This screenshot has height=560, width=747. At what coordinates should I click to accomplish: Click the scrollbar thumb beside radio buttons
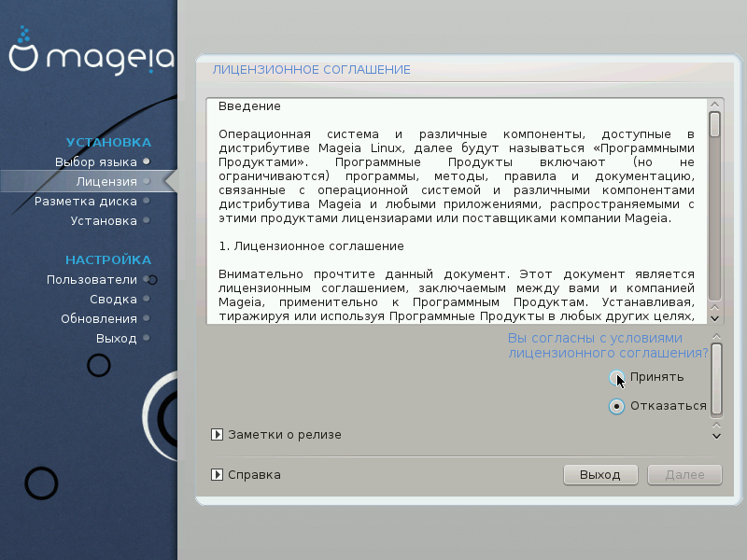click(716, 380)
